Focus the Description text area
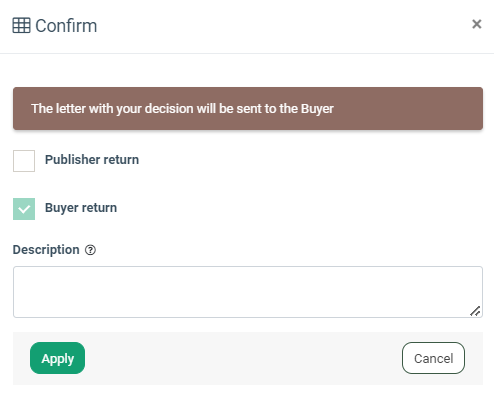 tap(248, 292)
